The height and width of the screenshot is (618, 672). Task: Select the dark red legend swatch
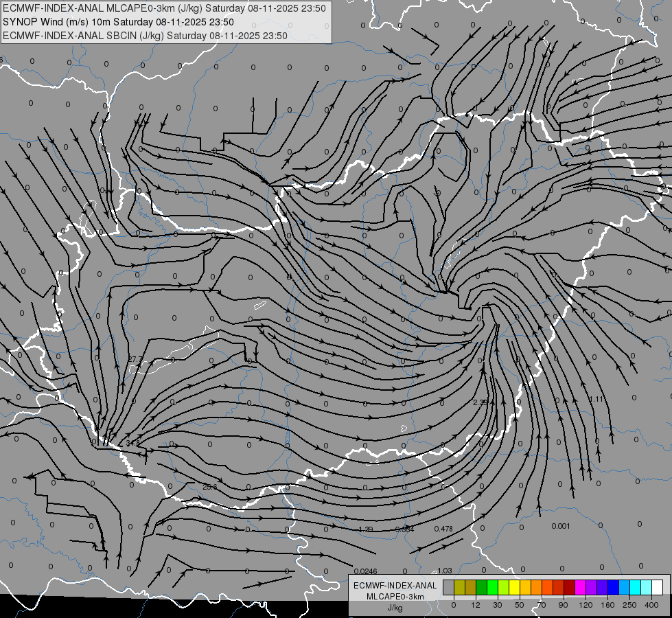click(x=570, y=587)
